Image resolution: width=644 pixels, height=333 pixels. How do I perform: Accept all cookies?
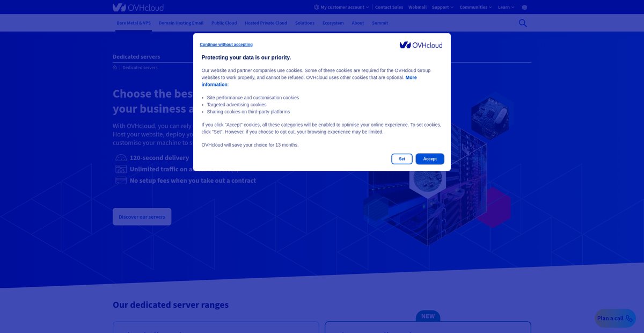point(430,159)
